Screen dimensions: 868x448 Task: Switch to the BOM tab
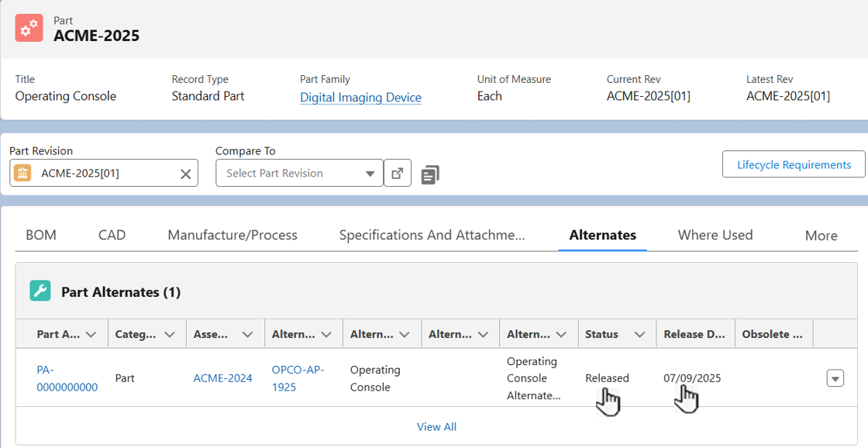point(41,235)
